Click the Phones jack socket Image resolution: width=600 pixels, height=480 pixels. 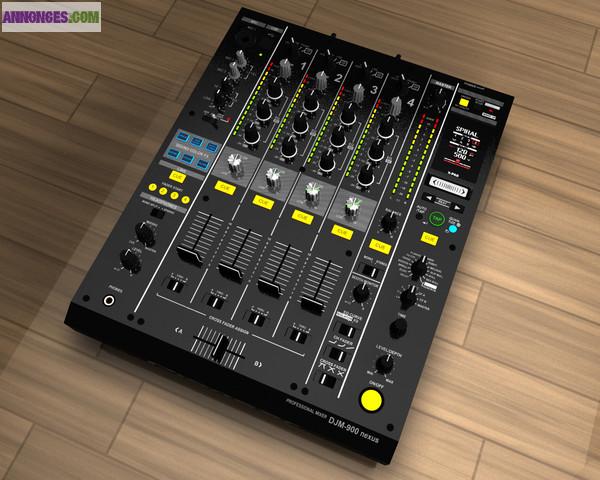click(x=109, y=301)
